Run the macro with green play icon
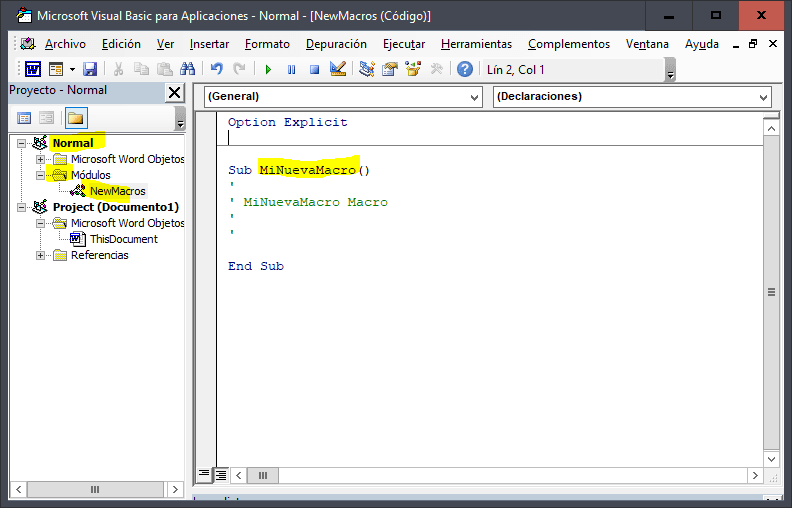Viewport: 792px width, 508px height. (x=268, y=69)
